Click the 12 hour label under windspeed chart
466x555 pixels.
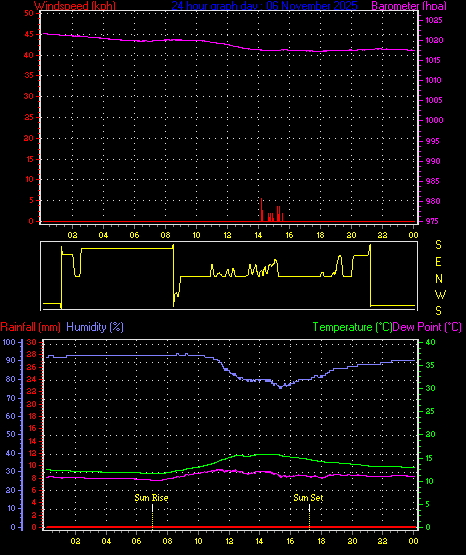[x=227, y=235]
